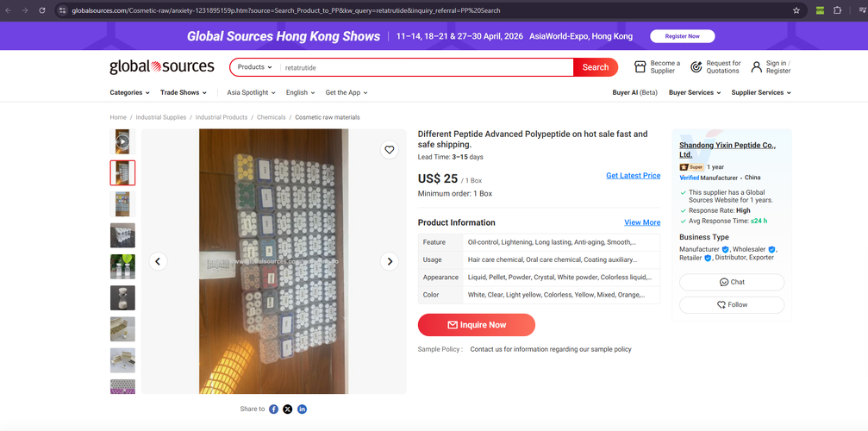Share product on LinkedIn

point(302,409)
